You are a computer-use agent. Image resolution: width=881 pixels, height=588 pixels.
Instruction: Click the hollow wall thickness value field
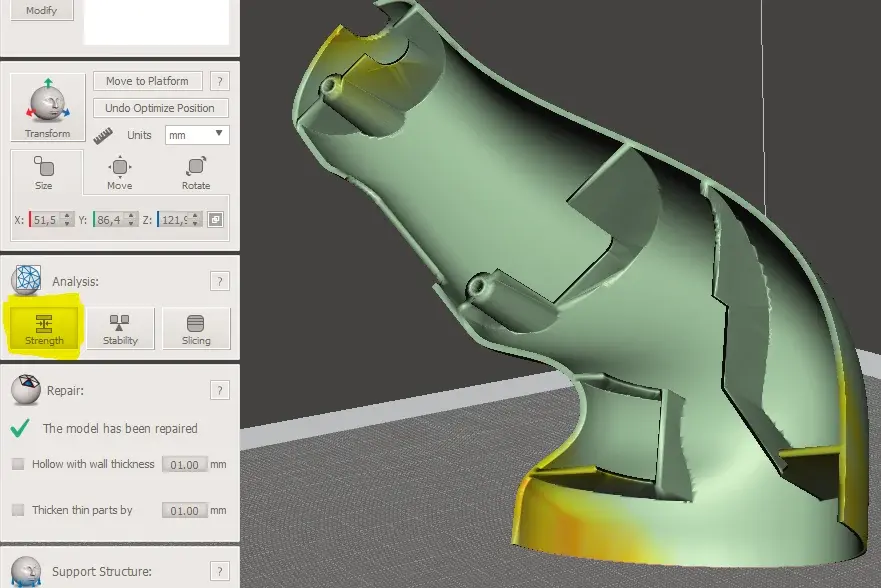[184, 465]
